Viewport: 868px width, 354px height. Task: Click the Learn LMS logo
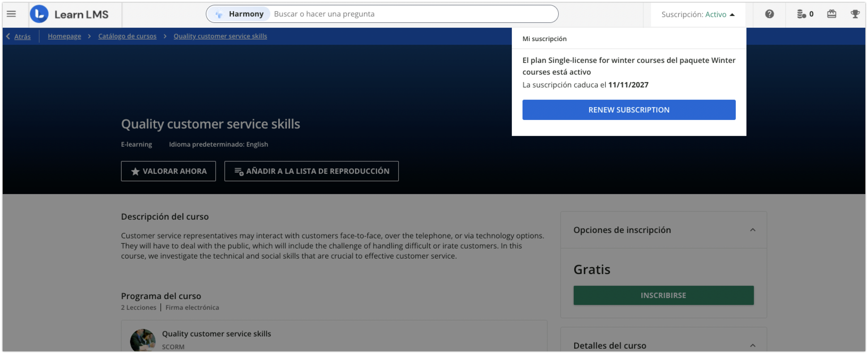[39, 14]
